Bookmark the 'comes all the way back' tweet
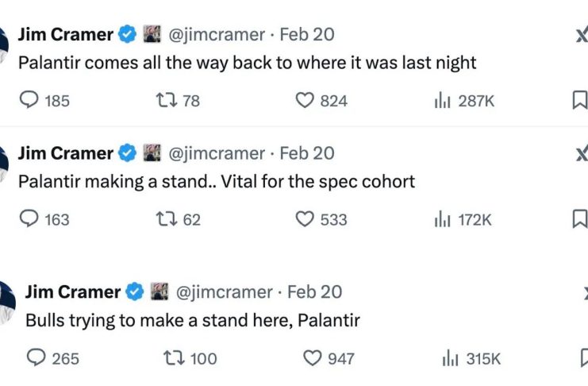Viewport: 588px width, 386px height. [580, 101]
